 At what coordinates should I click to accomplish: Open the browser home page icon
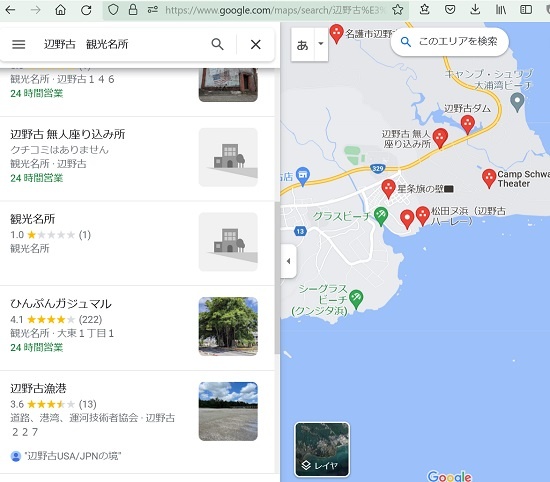pos(61,9)
